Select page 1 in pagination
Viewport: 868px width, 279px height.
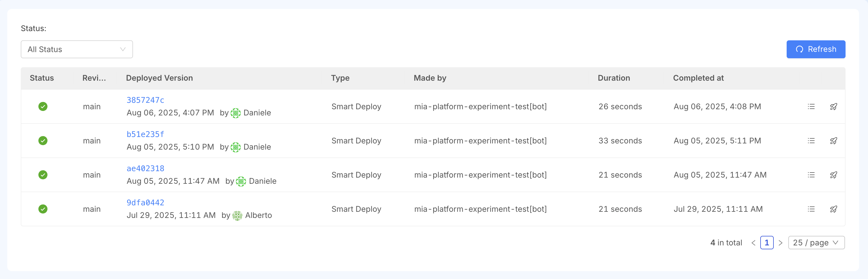point(766,243)
